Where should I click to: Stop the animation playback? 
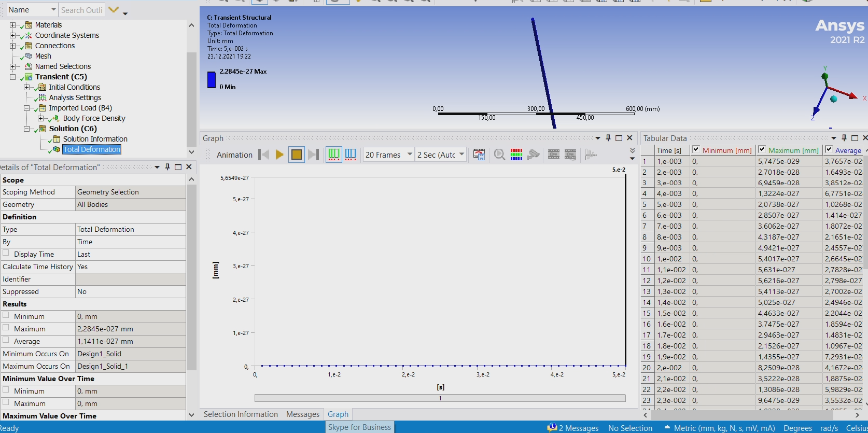pos(297,155)
